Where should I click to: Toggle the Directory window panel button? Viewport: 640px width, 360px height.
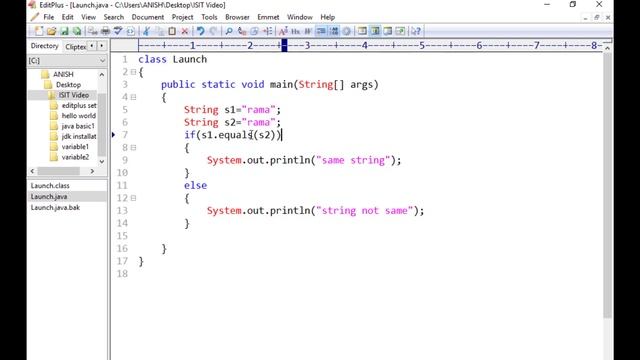362,31
